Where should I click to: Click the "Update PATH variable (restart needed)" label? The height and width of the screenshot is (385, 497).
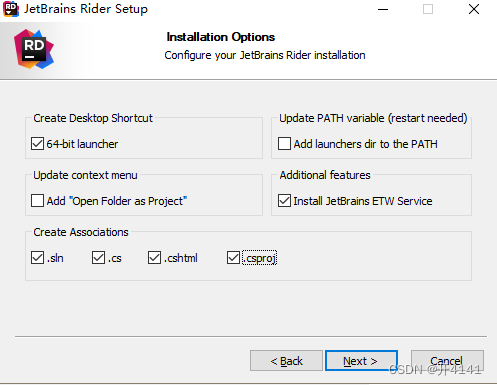coord(373,118)
